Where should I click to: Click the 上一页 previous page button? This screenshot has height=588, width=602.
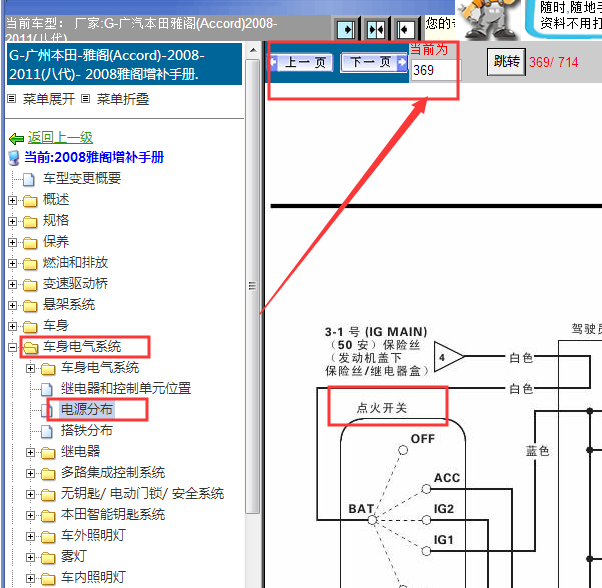[301, 62]
